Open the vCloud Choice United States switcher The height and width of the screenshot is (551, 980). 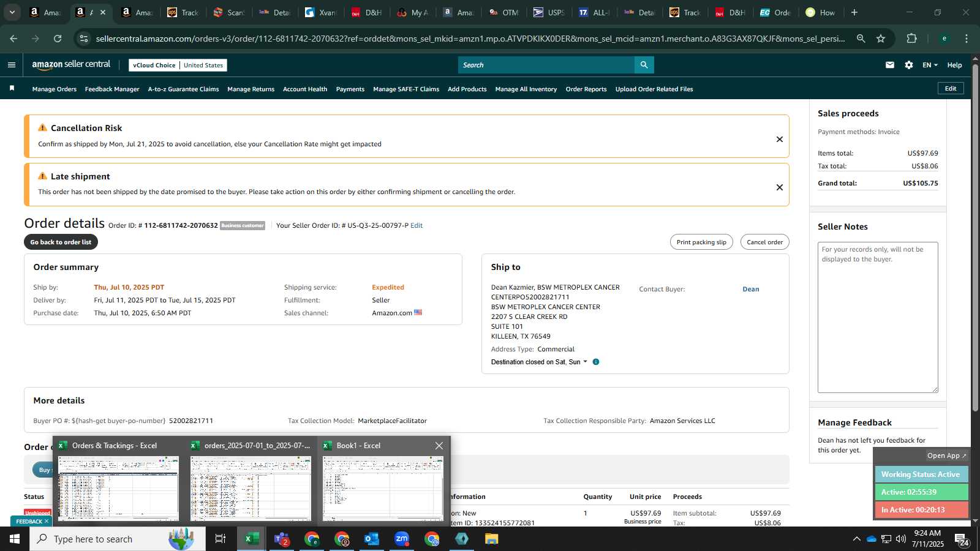[178, 65]
